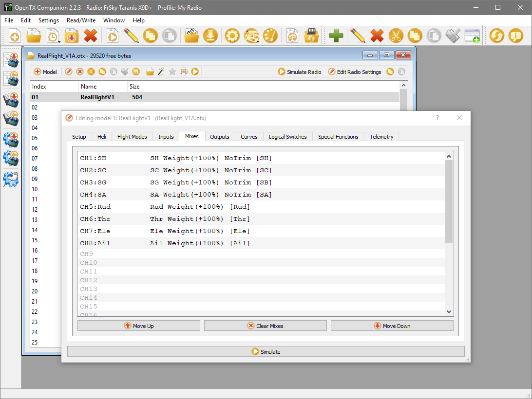
Task: Click the orange circular arrows update icon
Action: (497, 36)
